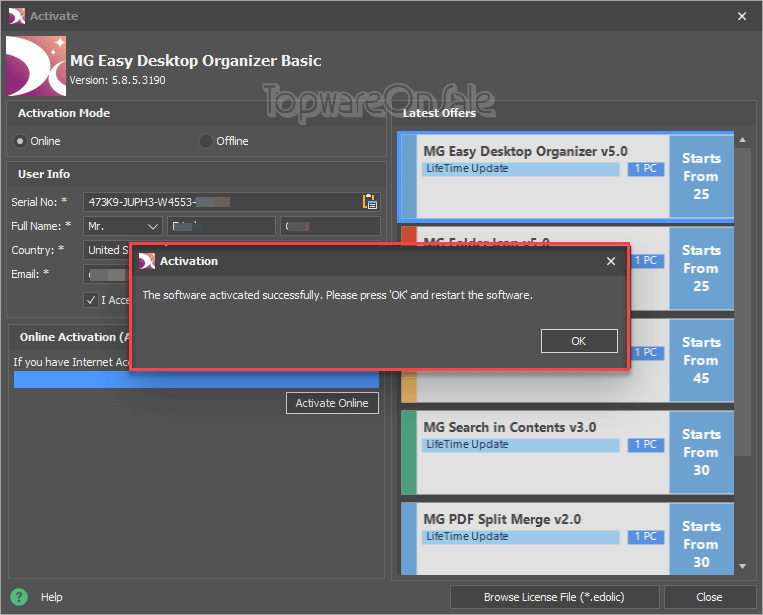Click the paste serial number icon

pos(370,201)
